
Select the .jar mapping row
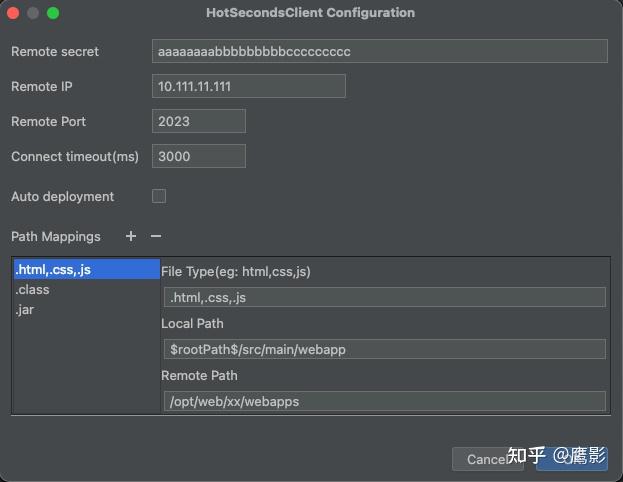pos(87,310)
